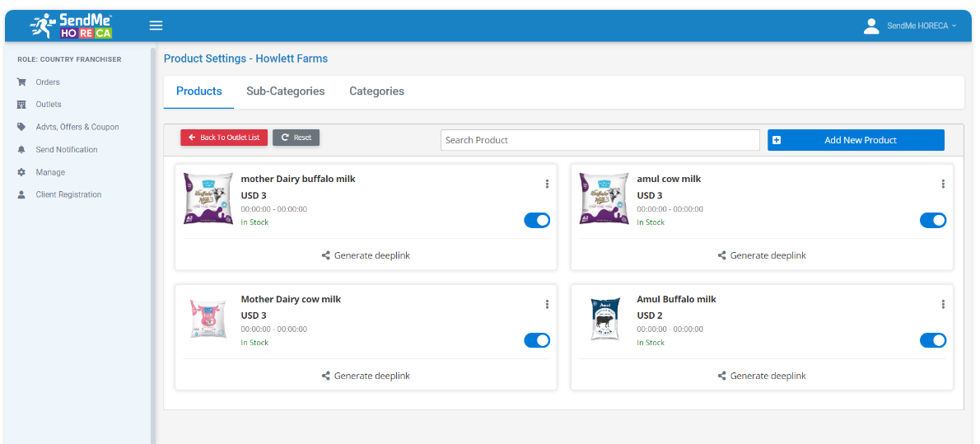
Task: Click the 'Mother Dairy cow milk' product name
Action: [292, 299]
